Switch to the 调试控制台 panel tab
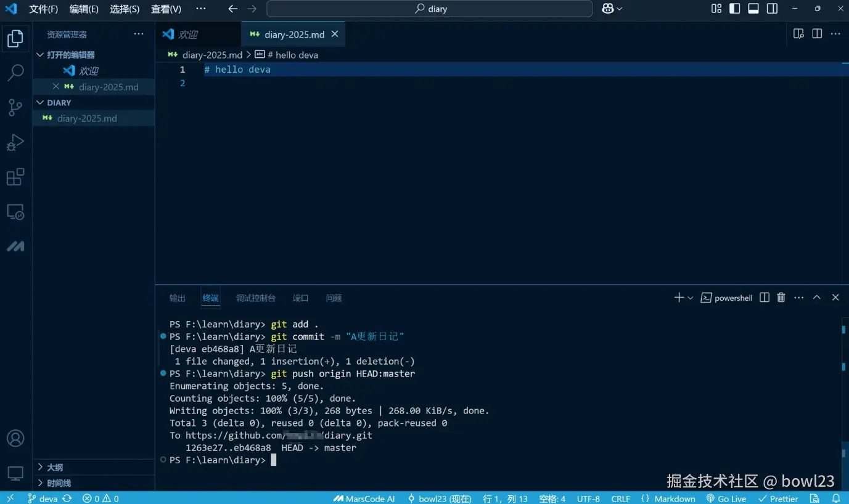This screenshot has width=849, height=504. pyautogui.click(x=256, y=298)
